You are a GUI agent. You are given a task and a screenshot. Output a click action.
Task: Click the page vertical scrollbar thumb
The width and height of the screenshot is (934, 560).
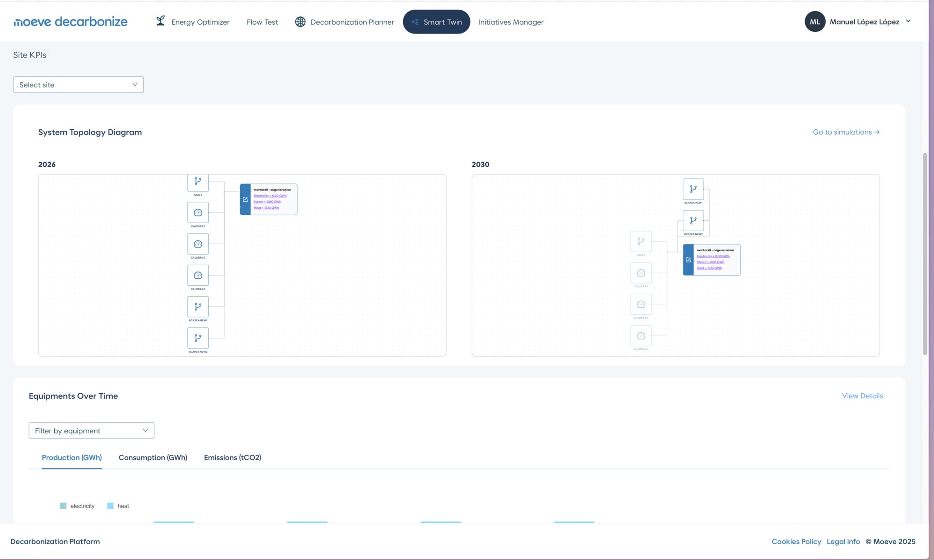coord(925,254)
